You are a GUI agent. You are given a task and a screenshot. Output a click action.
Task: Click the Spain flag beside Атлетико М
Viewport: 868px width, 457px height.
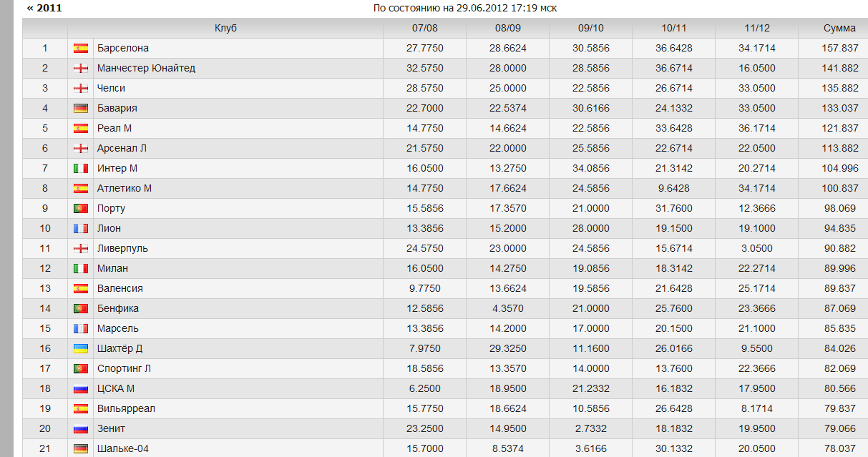[x=81, y=189]
